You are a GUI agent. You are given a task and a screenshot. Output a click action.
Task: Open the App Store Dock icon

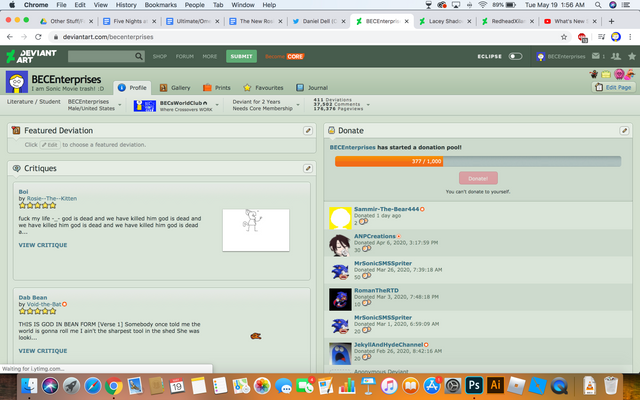point(431,385)
